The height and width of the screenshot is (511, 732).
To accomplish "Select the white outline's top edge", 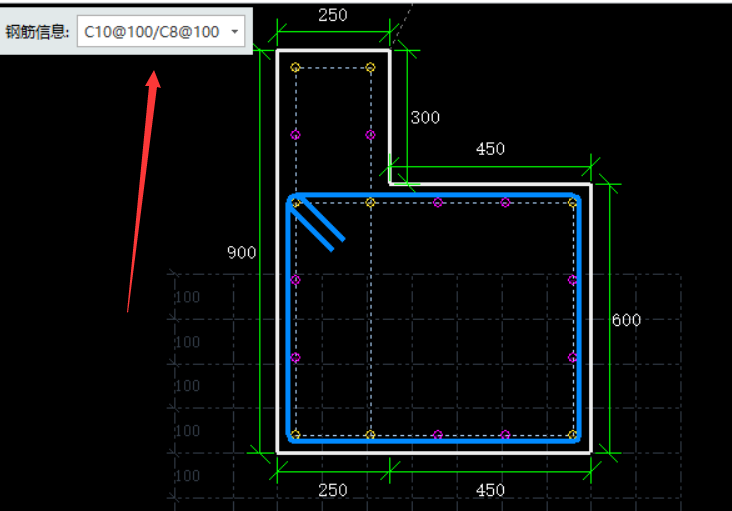I will (x=332, y=50).
